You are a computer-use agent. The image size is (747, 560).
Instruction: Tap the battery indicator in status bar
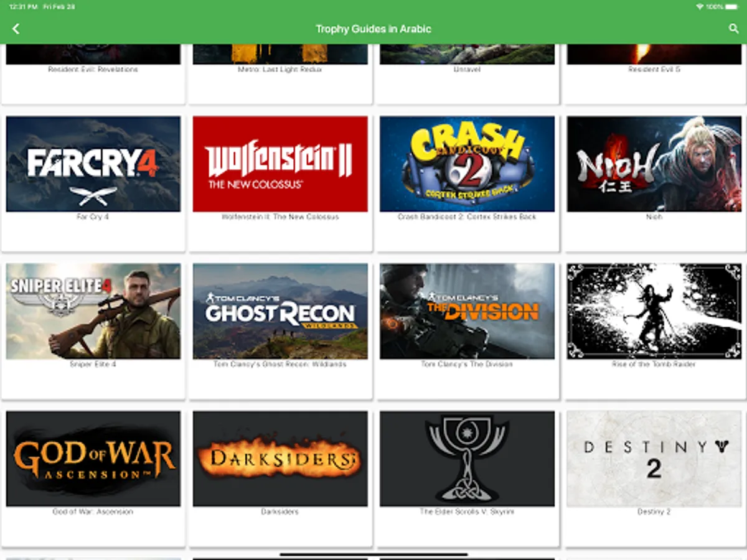click(733, 6)
